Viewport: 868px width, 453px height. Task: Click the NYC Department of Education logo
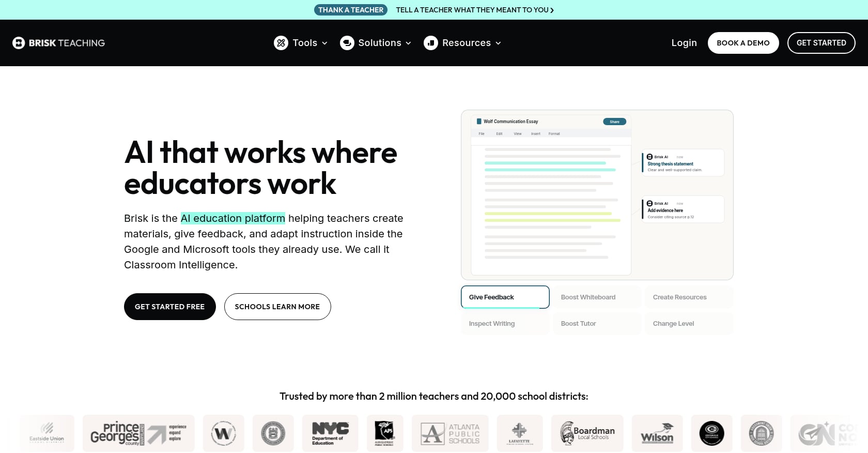(330, 433)
